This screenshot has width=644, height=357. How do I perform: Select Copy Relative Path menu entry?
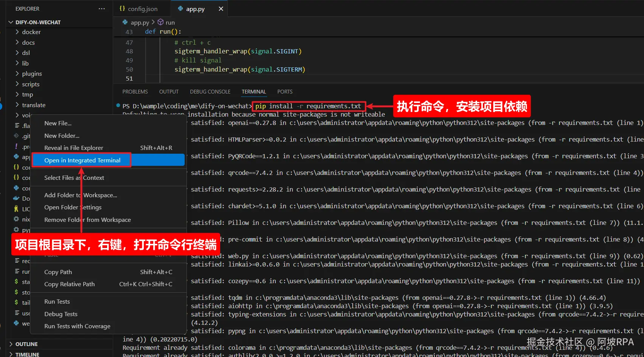click(x=108, y=284)
